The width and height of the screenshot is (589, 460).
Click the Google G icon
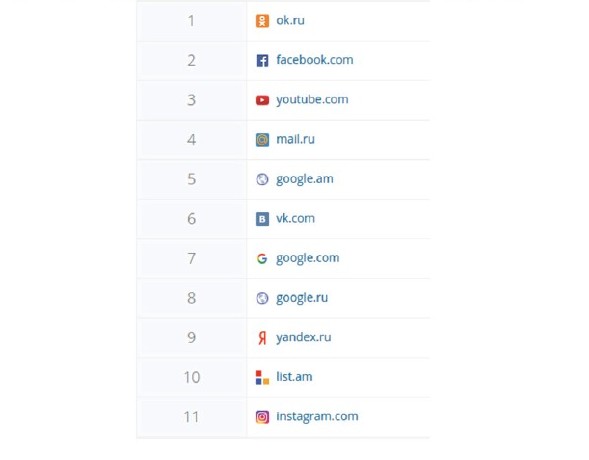[x=262, y=259]
